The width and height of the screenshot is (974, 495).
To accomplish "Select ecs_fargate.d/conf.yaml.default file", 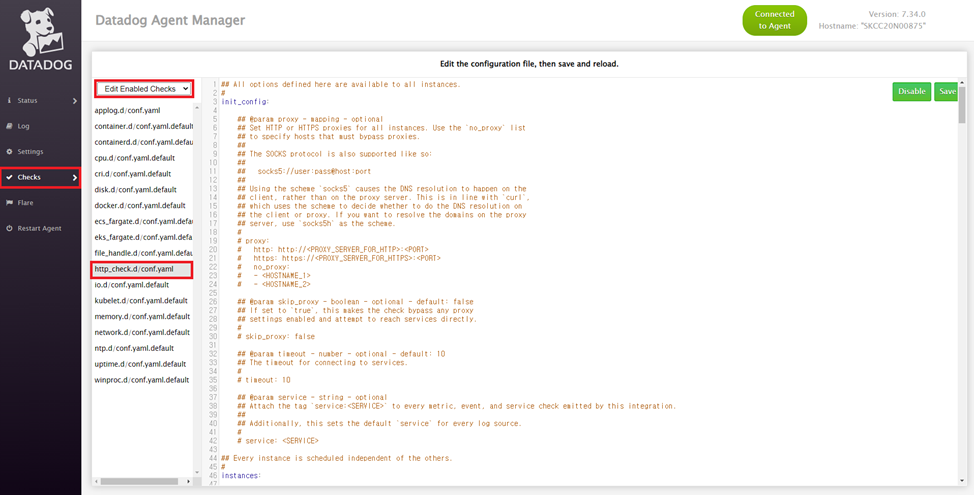I will [143, 221].
